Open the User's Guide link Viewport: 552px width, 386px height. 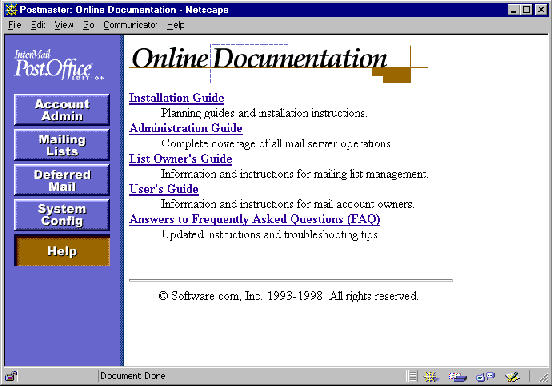coord(164,189)
